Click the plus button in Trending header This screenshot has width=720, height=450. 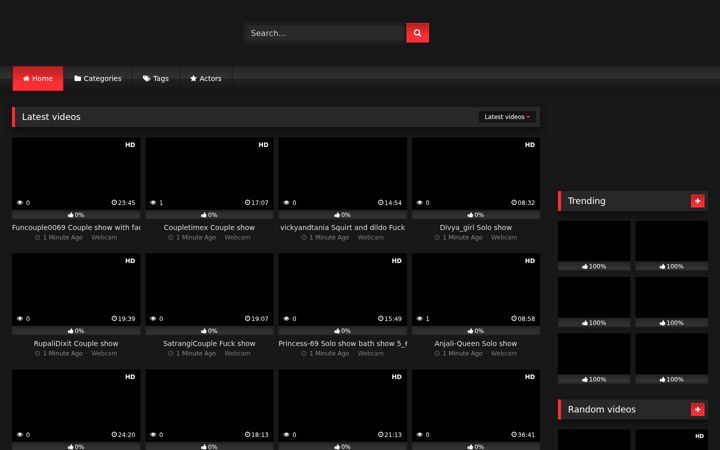(x=698, y=201)
